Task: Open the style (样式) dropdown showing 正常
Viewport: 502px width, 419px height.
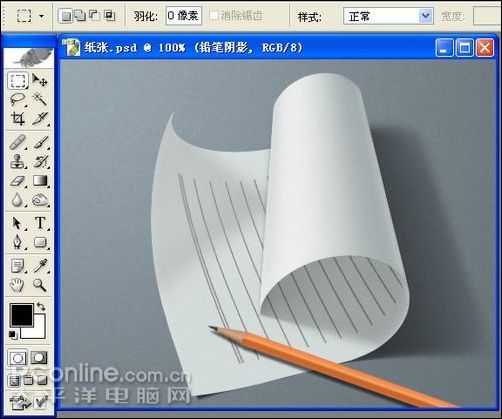Action: coord(388,16)
